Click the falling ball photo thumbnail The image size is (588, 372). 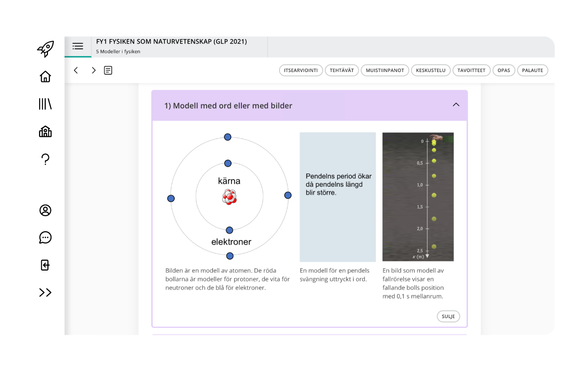(418, 197)
